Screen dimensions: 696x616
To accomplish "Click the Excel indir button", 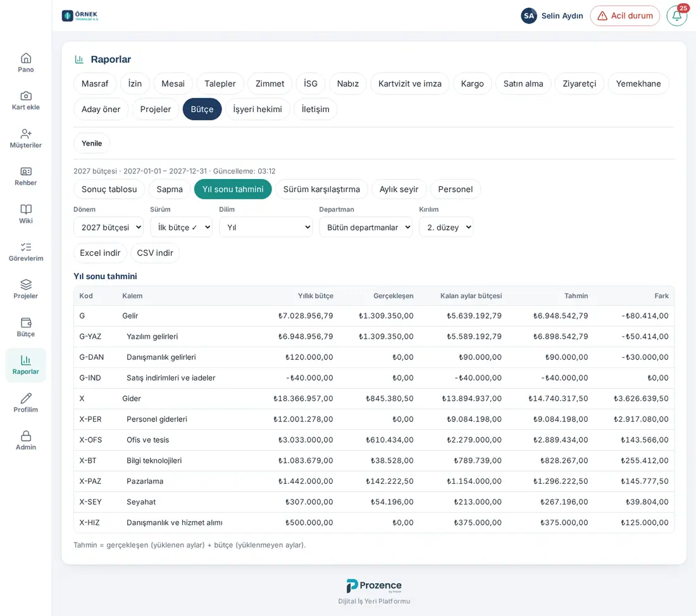I will [x=101, y=253].
